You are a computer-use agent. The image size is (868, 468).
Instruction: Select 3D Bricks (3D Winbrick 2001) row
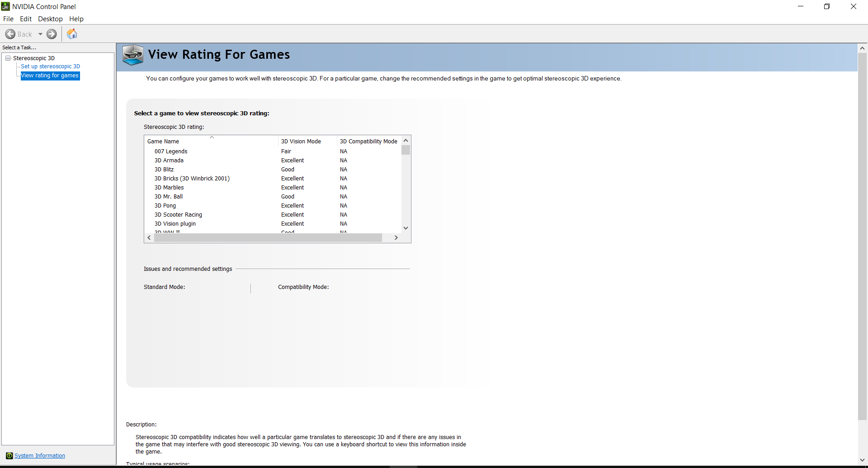(273, 179)
